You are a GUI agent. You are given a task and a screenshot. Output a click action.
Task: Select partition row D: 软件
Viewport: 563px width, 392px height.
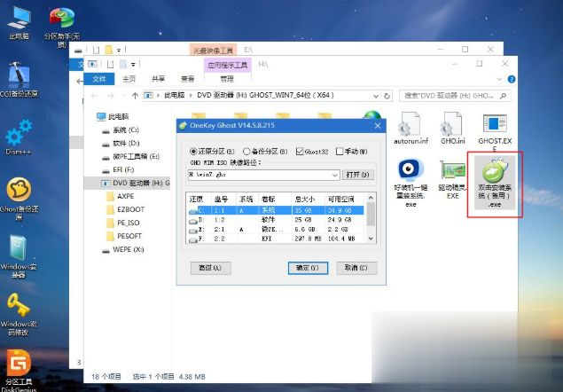click(x=276, y=220)
